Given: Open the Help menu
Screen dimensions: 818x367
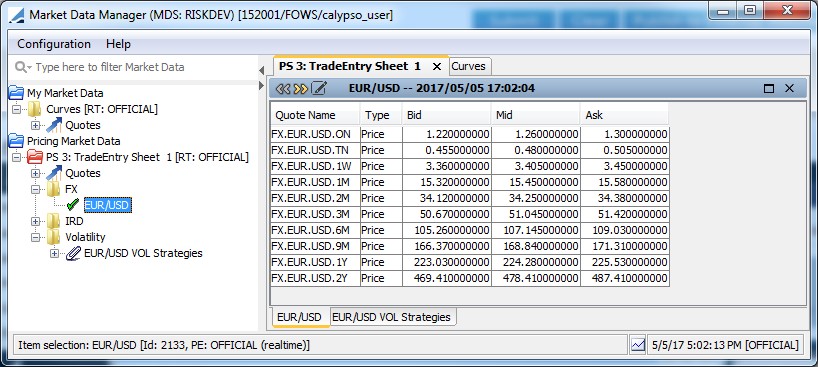Looking at the screenshot, I should [x=118, y=44].
